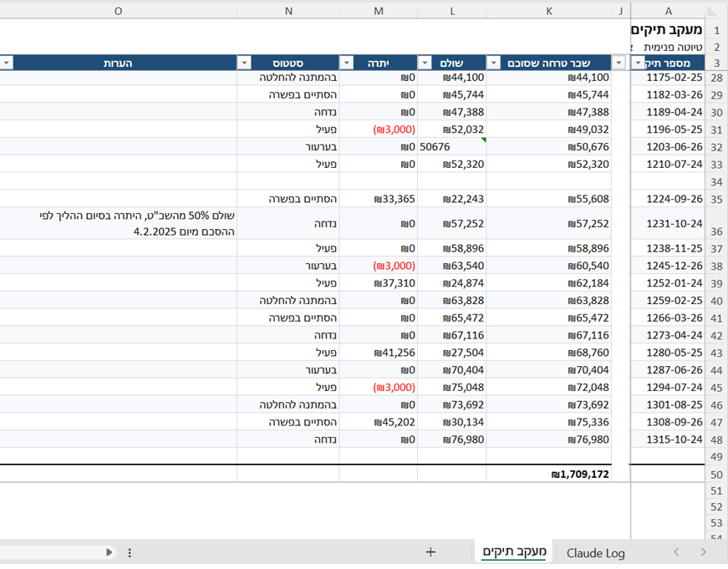The image size is (728, 569).
Task: Click horizontal scrollbar right arrow
Action: (109, 552)
